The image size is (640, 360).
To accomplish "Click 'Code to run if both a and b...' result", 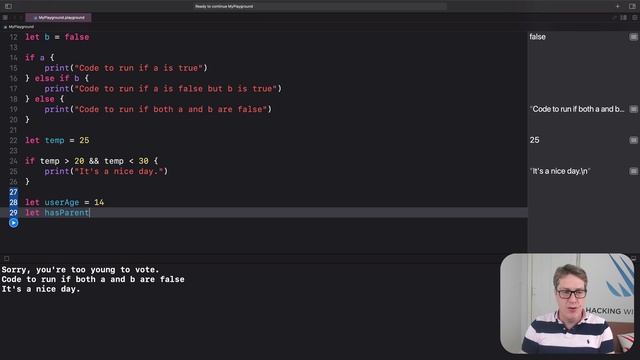I will point(577,109).
